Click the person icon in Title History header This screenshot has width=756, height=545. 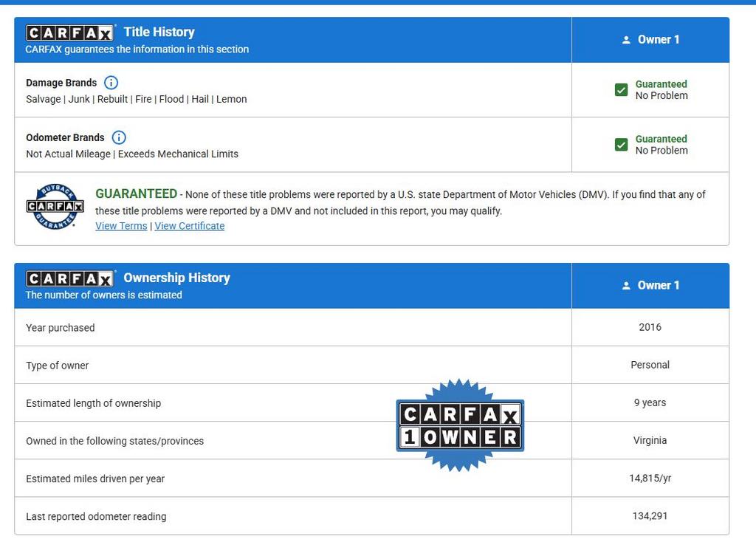[x=626, y=40]
